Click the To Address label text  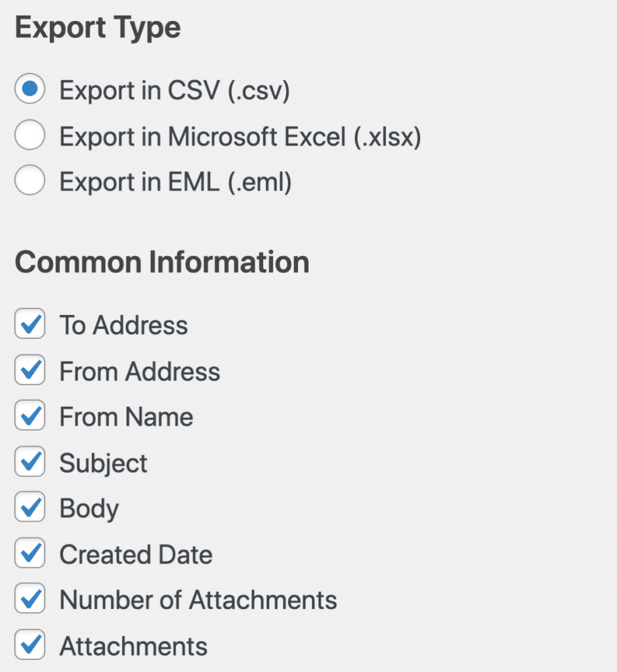[123, 324]
